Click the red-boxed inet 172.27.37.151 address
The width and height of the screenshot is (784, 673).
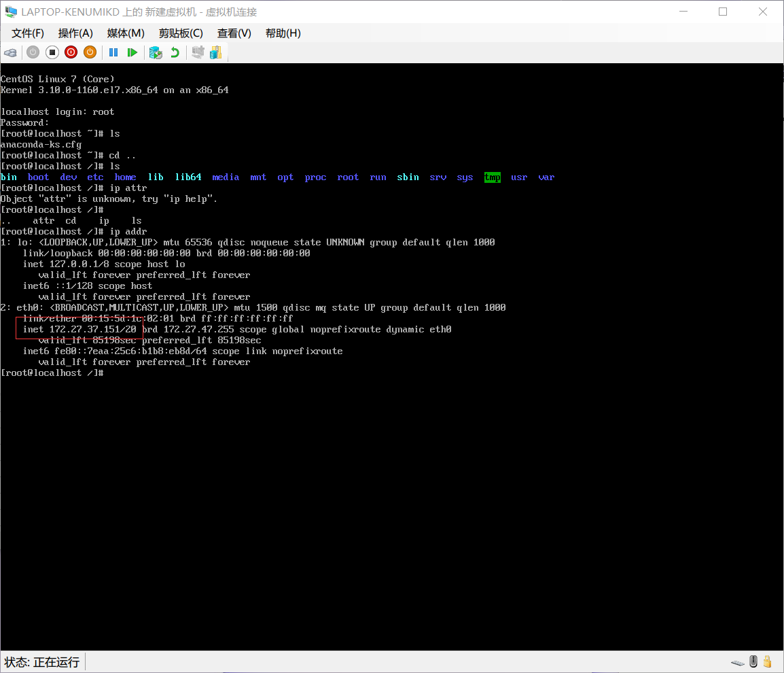tap(78, 329)
